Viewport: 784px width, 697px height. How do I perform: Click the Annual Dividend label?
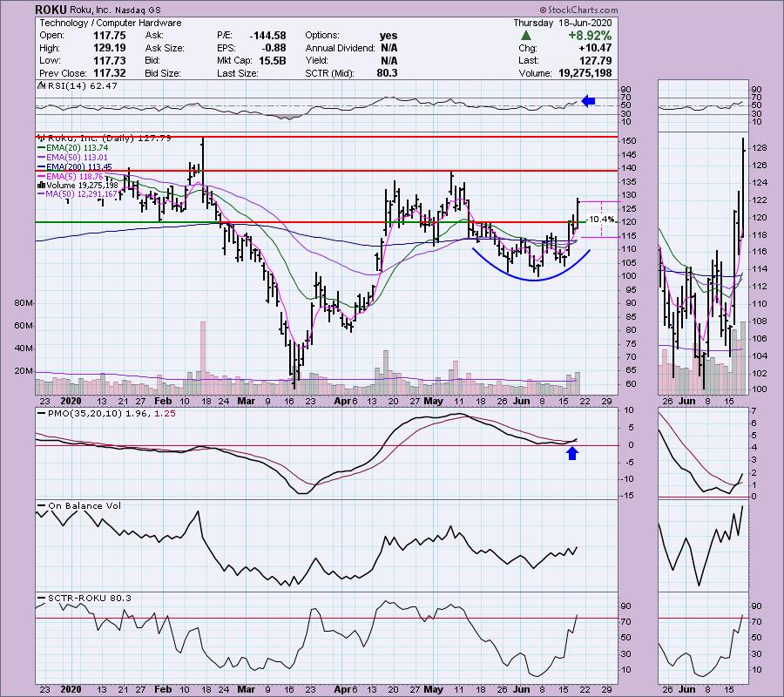coord(340,48)
